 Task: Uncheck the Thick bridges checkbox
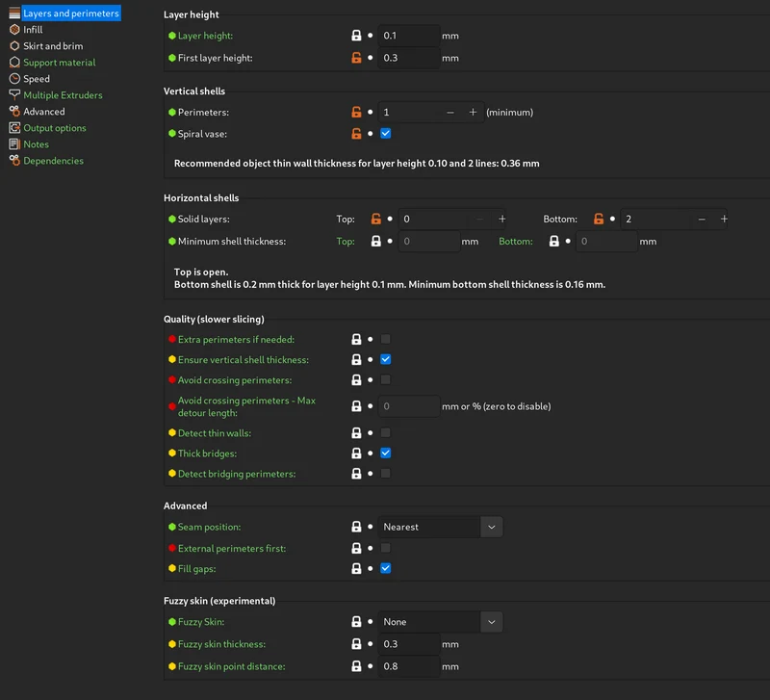coord(386,453)
